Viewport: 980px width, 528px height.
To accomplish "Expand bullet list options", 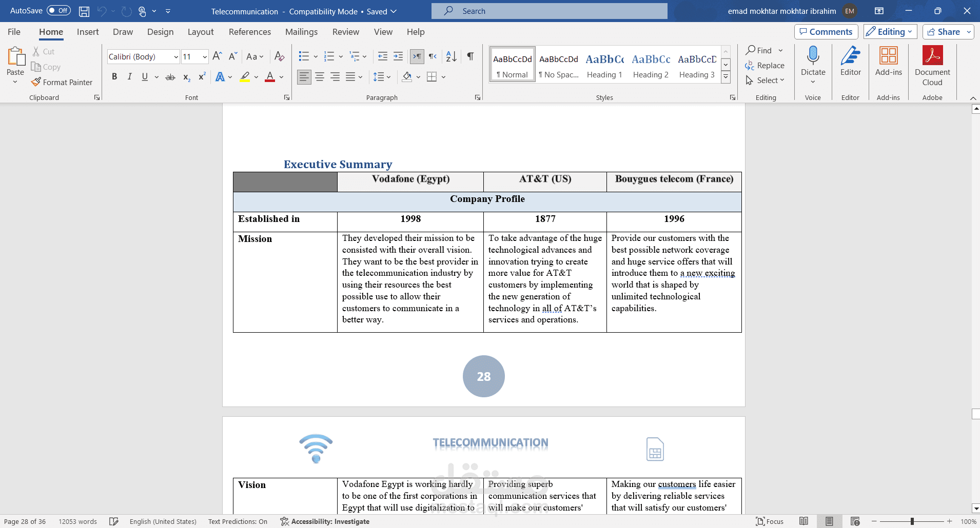I will click(316, 56).
